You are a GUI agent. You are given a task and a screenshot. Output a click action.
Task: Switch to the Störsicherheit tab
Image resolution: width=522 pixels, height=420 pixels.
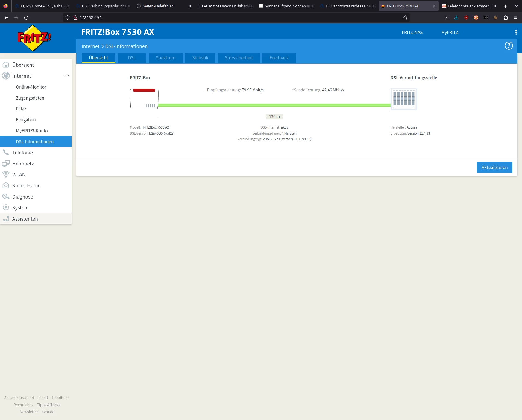239,58
